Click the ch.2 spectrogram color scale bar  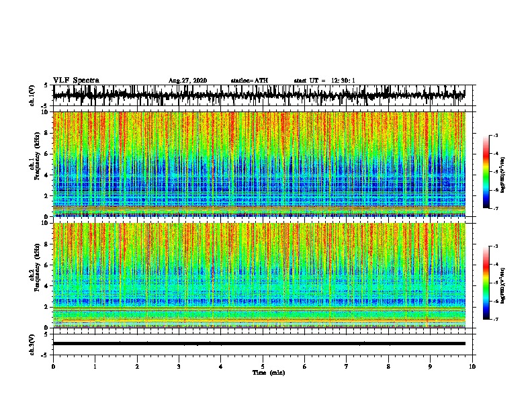pos(486,283)
